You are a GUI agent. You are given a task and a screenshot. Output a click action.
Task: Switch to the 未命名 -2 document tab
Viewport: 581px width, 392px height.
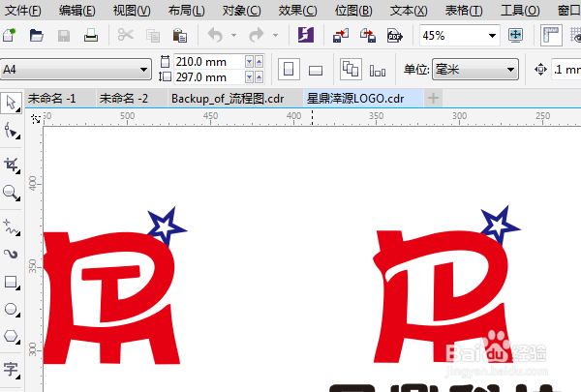(x=132, y=99)
